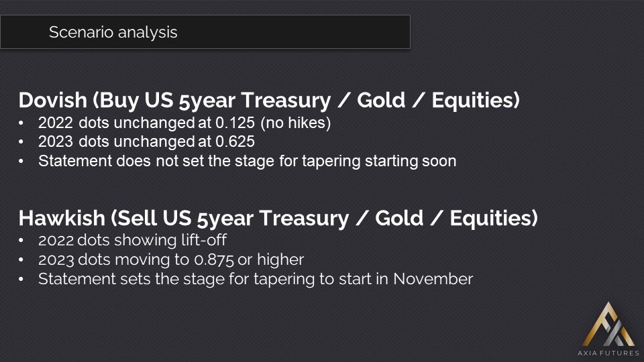644x362 pixels.
Task: Click the Hawkish scenario heading
Action: (x=278, y=218)
